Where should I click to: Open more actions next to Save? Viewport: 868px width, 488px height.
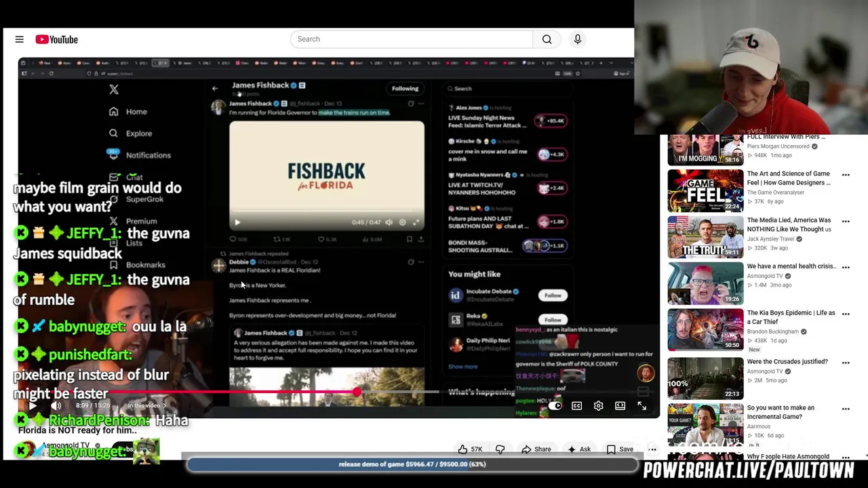(x=652, y=449)
